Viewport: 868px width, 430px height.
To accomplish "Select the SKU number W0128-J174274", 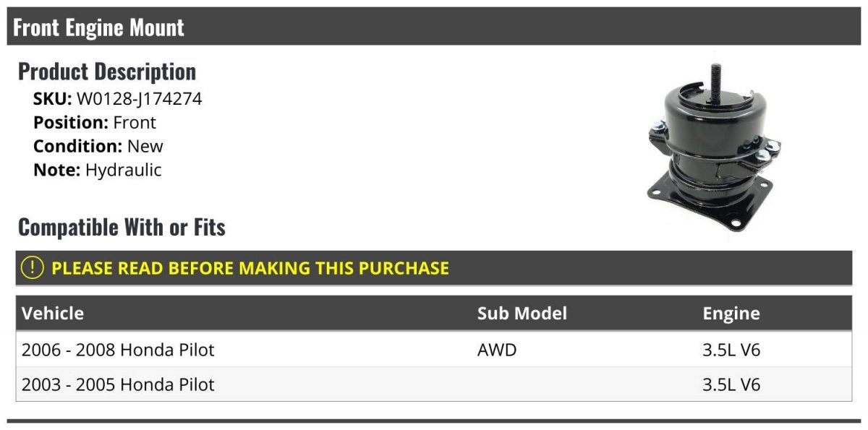I will point(139,99).
